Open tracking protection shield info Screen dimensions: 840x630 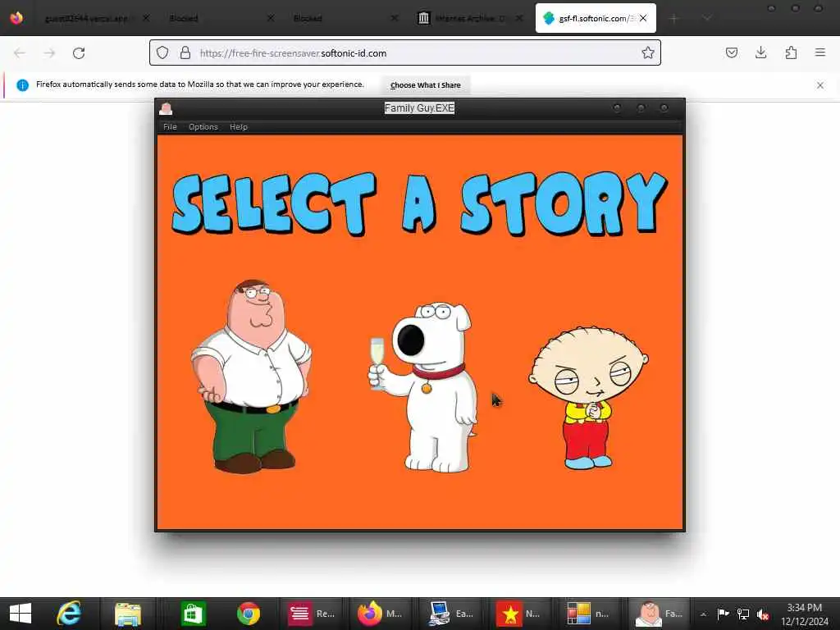[x=162, y=52]
